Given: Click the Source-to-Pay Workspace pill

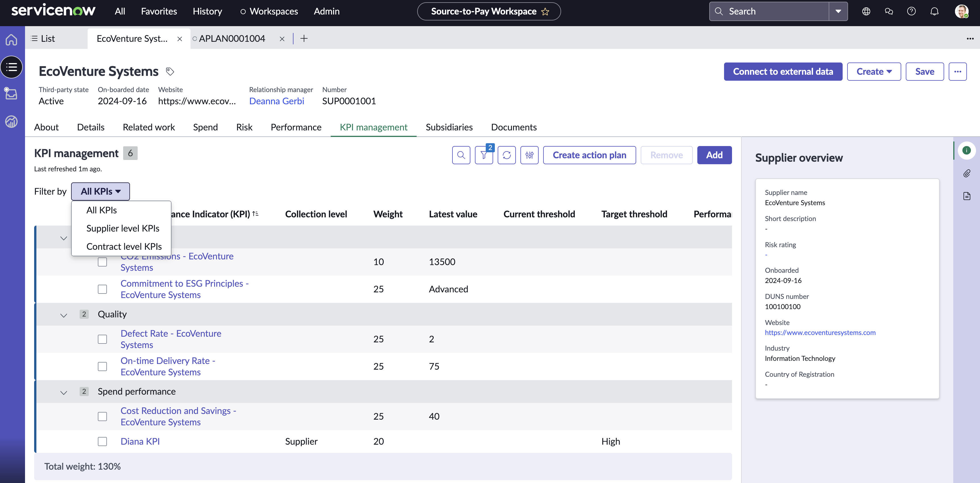Looking at the screenshot, I should click(489, 11).
